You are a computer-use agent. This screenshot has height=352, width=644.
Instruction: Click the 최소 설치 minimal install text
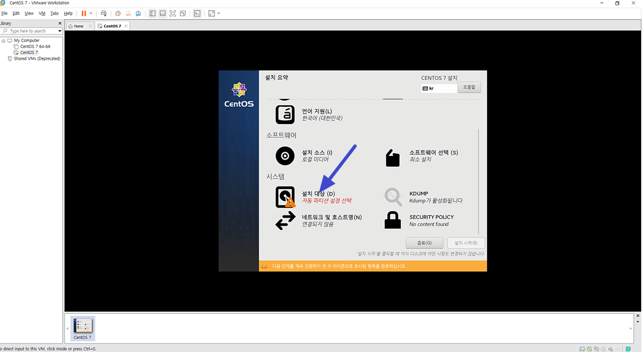point(420,159)
